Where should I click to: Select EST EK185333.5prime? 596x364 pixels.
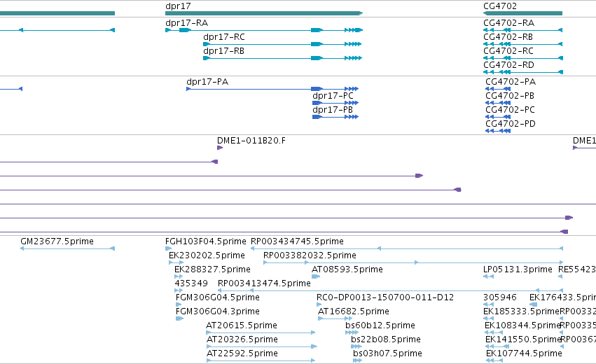pos(521,311)
